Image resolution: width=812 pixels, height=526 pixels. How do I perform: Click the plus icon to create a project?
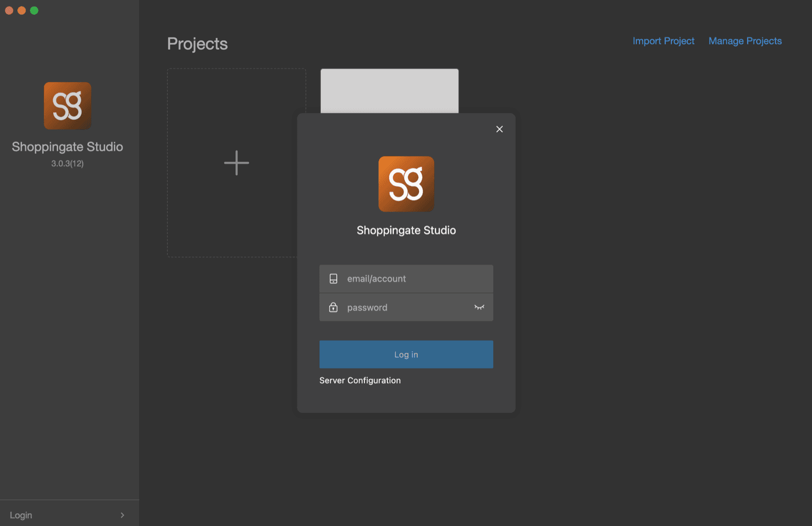236,163
